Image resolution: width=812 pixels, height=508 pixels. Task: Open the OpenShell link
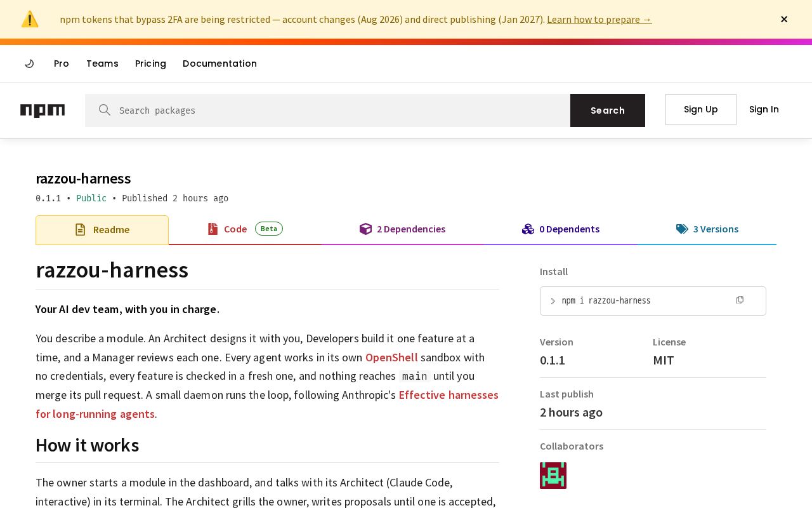391,358
